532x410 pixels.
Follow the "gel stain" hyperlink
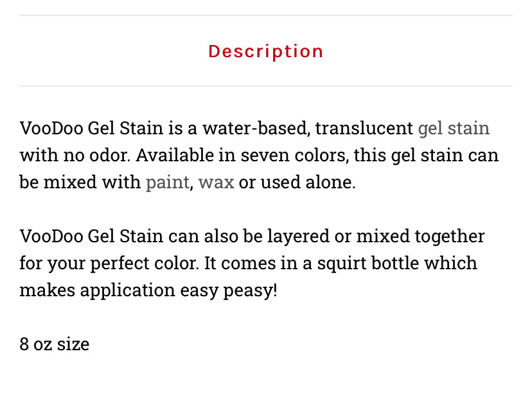pos(454,129)
